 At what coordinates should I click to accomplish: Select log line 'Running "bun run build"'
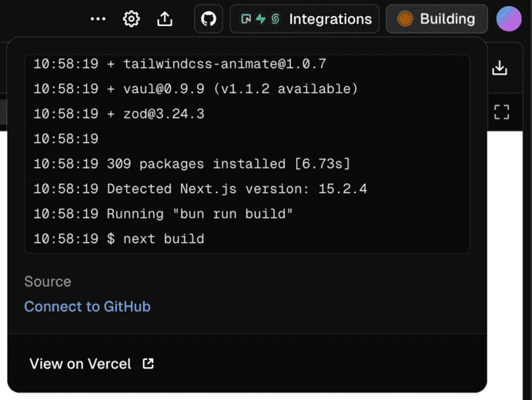pos(163,214)
